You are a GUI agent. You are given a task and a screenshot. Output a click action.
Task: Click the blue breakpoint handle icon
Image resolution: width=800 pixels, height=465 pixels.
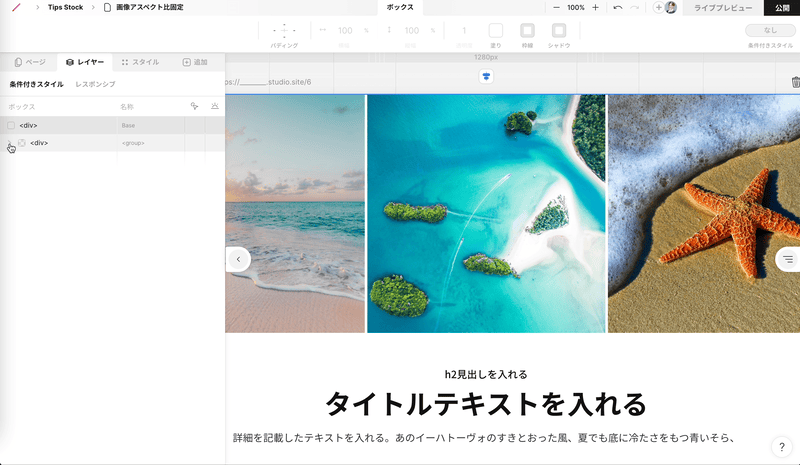[486, 77]
